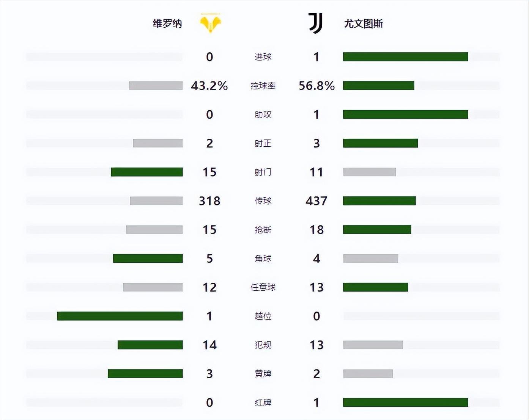Click Verona green shots bar
Image resolution: width=529 pixels, height=420 pixels.
point(146,172)
